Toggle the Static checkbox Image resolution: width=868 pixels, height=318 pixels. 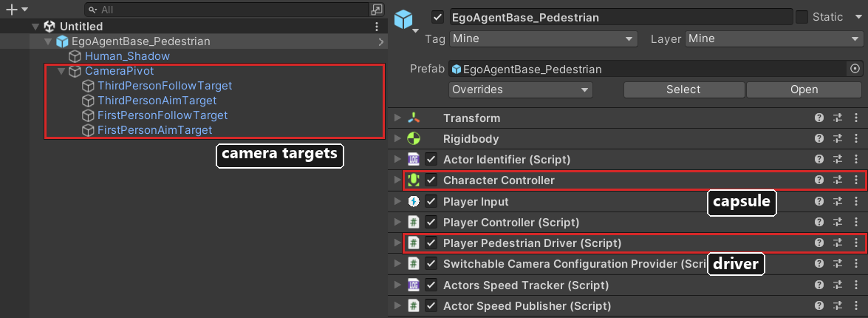(x=802, y=17)
